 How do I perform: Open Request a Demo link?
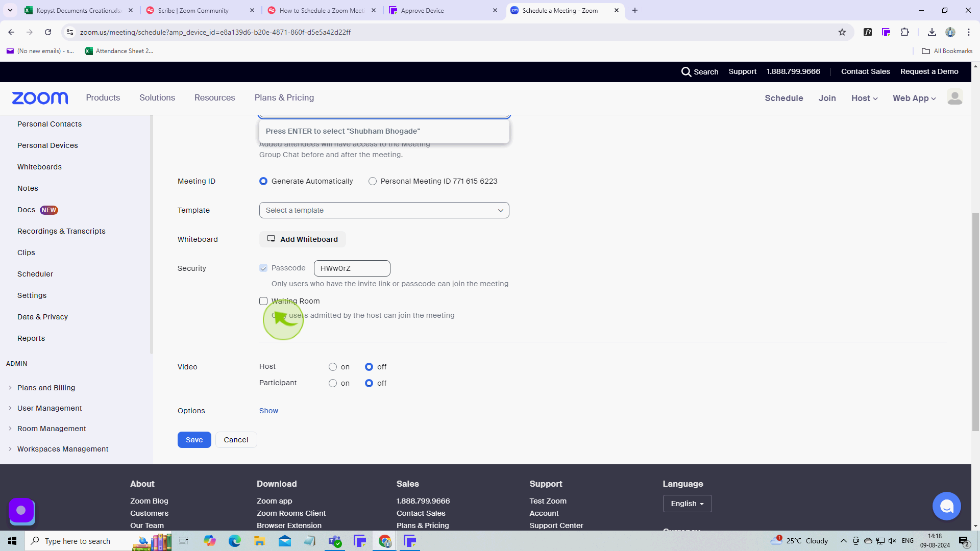click(929, 71)
